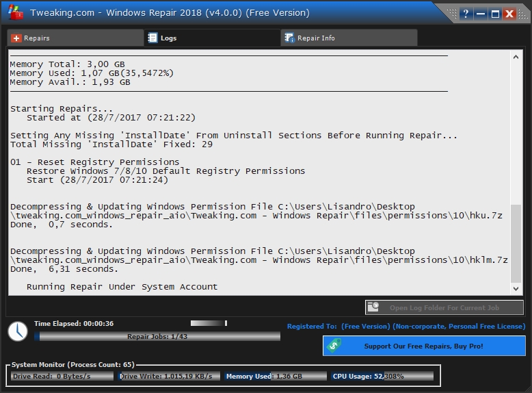Click the Drive Read meter
This screenshot has width=532, height=393.
pyautogui.click(x=62, y=376)
